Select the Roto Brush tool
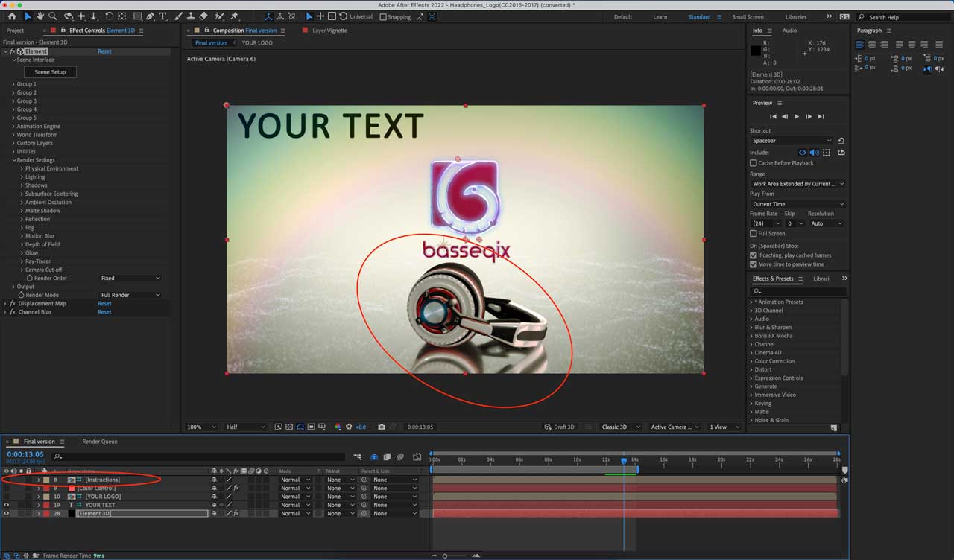Viewport: 954px width, 560px height. click(220, 16)
